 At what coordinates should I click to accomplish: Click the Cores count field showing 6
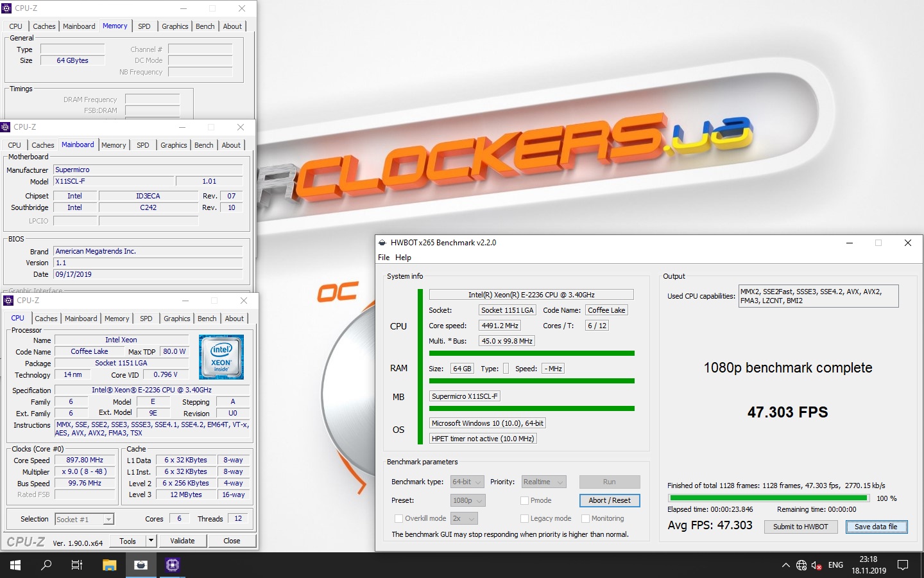pos(179,519)
